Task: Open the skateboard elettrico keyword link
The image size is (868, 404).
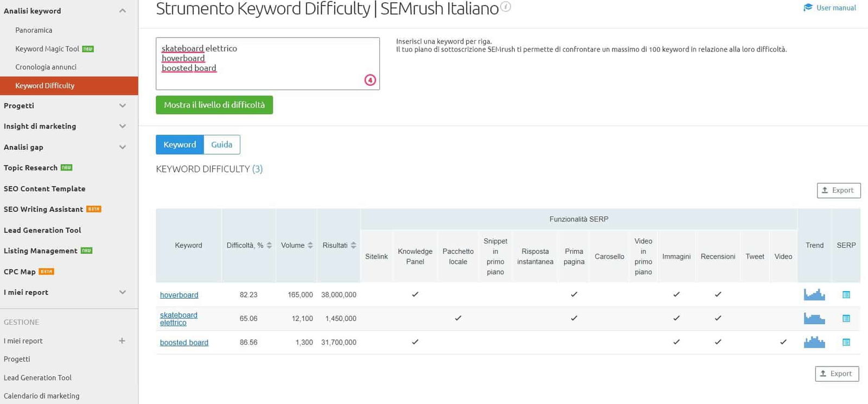Action: coord(178,319)
